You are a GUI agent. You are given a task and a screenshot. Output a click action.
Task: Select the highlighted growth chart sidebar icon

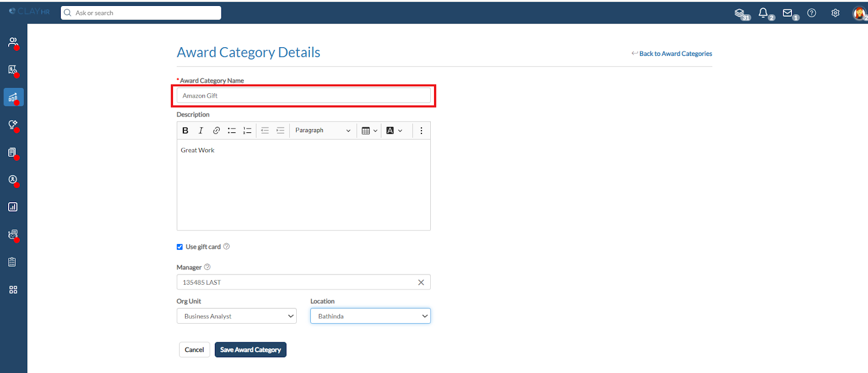click(x=13, y=98)
